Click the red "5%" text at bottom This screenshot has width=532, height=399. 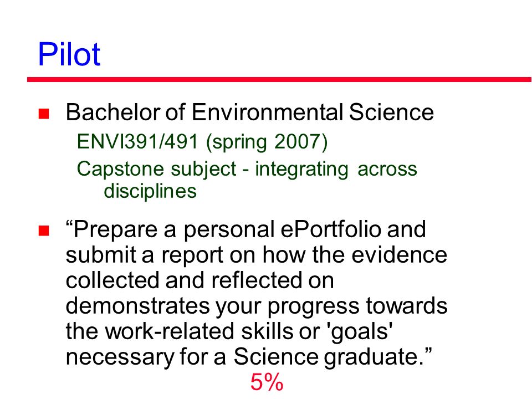click(267, 382)
